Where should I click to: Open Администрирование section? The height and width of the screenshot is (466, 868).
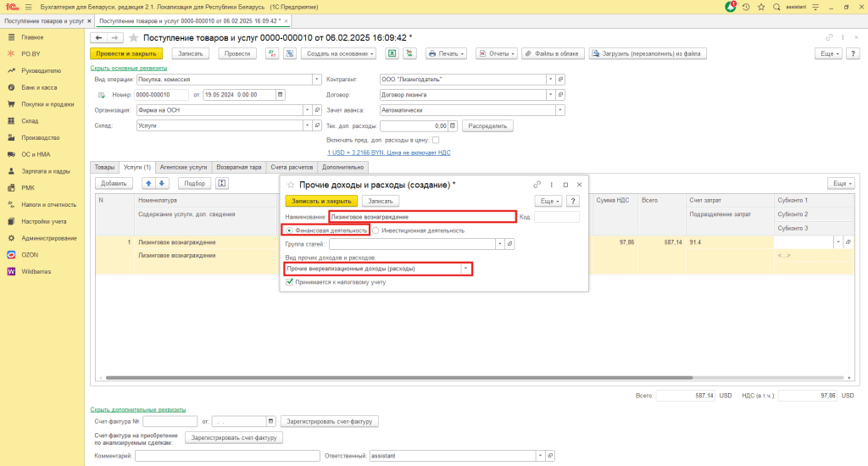point(48,238)
